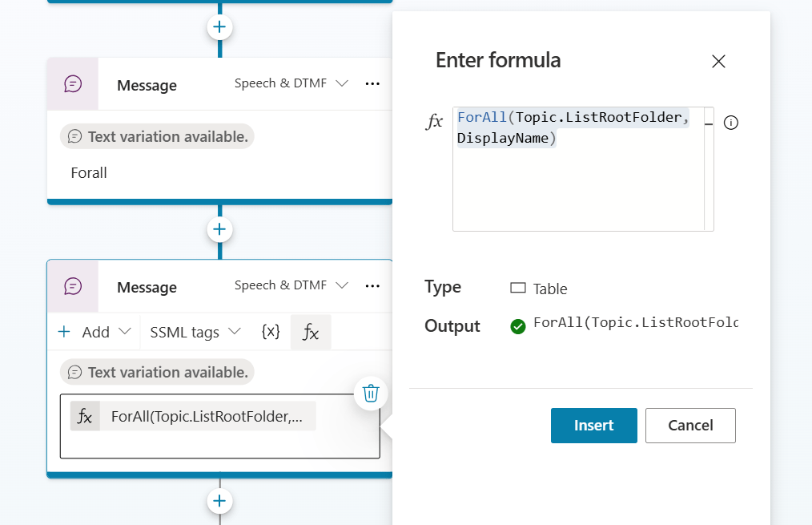
Task: Open more options for formula message node
Action: click(372, 285)
